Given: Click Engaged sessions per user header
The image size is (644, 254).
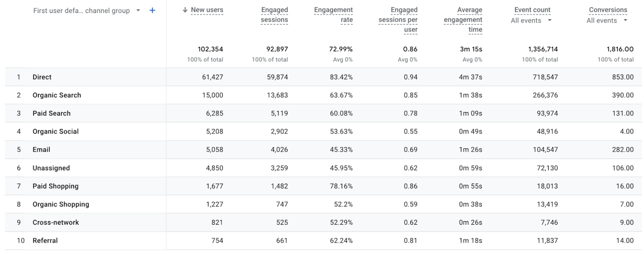Looking at the screenshot, I should point(398,19).
